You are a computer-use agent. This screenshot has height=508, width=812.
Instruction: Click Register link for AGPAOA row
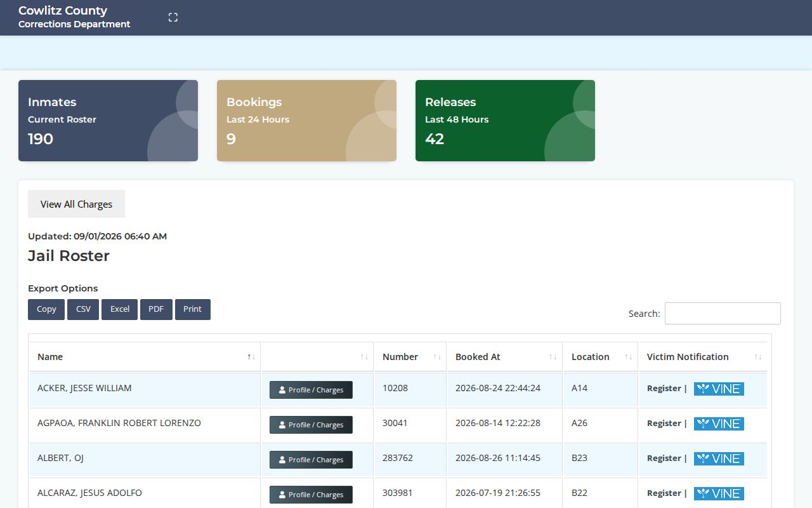tap(664, 424)
